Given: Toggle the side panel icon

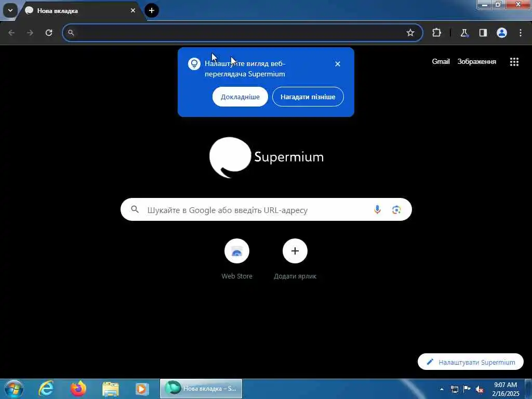Looking at the screenshot, I should tap(483, 33).
